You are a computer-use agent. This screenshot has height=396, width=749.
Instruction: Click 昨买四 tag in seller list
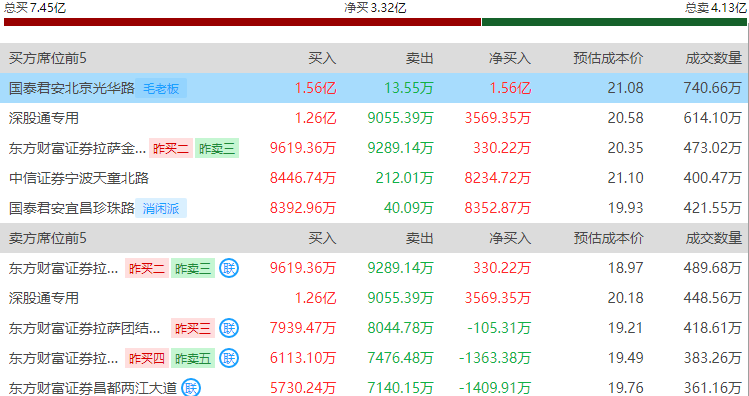pyautogui.click(x=147, y=358)
